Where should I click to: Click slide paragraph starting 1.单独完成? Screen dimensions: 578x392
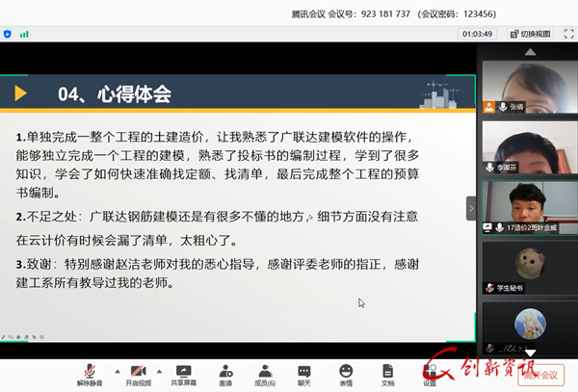pos(218,165)
